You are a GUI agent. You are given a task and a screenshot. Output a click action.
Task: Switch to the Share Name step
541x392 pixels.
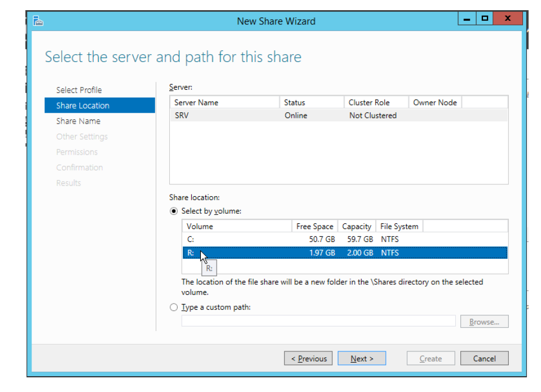click(78, 121)
